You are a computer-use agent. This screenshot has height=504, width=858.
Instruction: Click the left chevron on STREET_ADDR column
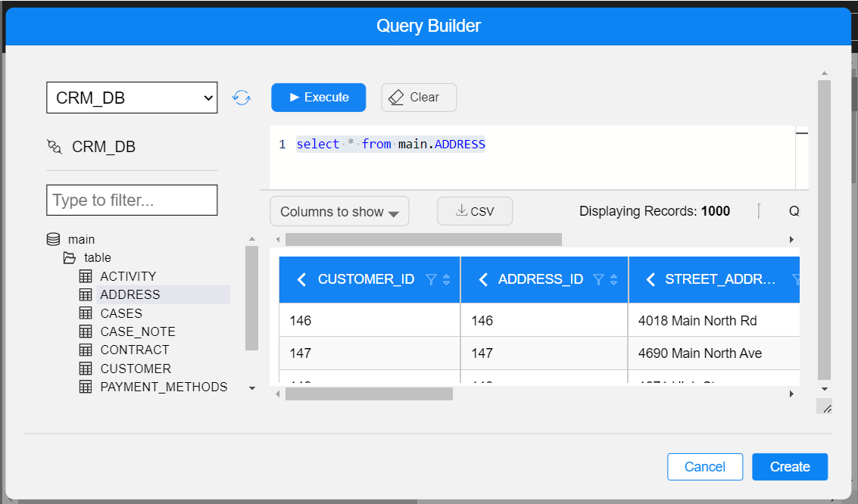click(x=650, y=280)
